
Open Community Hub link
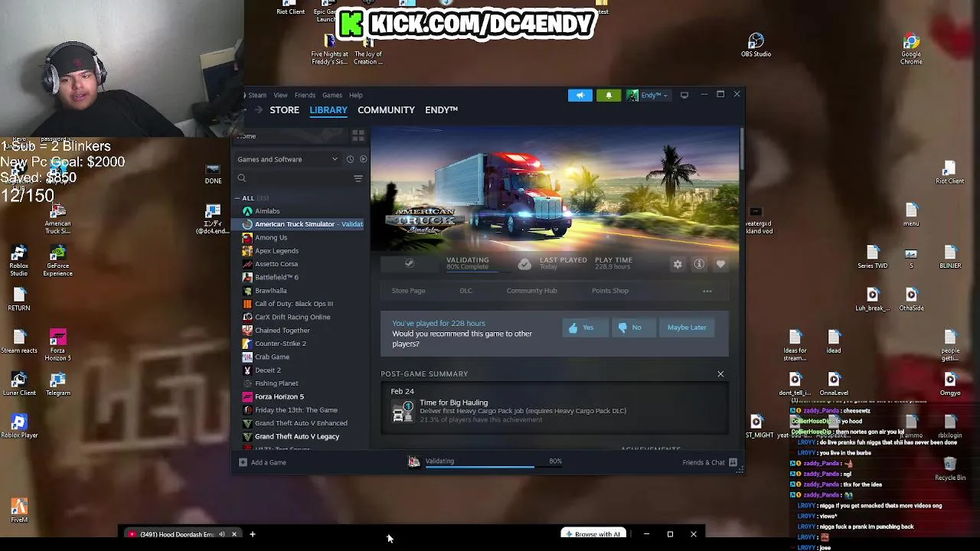point(531,291)
